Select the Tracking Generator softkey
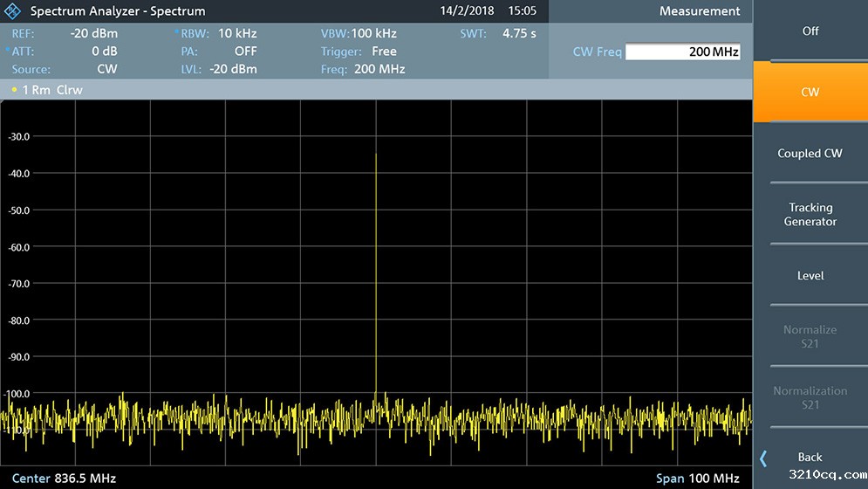This screenshot has width=868, height=489. click(x=810, y=214)
